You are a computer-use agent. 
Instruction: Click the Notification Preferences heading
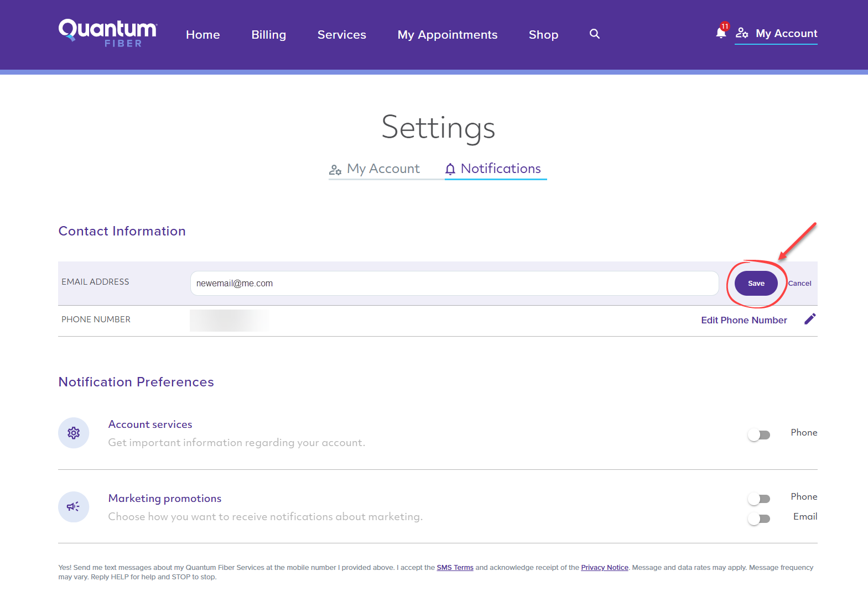point(136,382)
